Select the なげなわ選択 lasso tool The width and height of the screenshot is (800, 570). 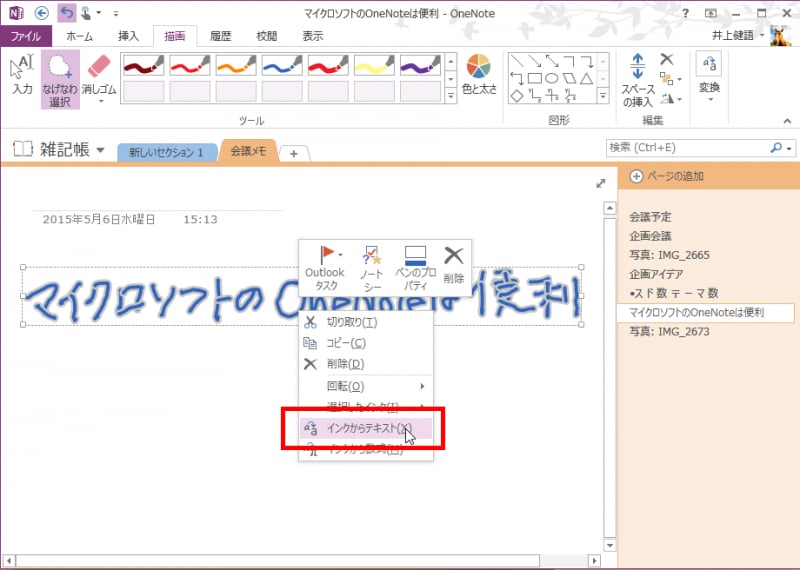pos(60,80)
